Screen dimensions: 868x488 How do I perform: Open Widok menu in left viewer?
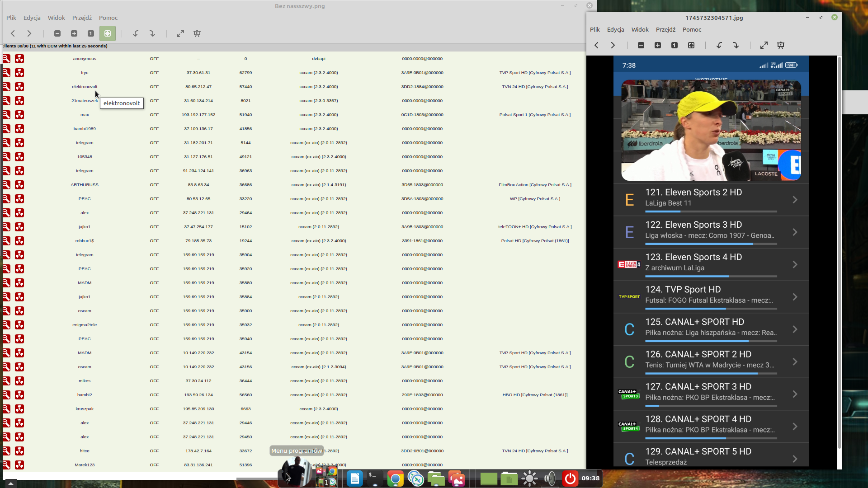tap(57, 18)
